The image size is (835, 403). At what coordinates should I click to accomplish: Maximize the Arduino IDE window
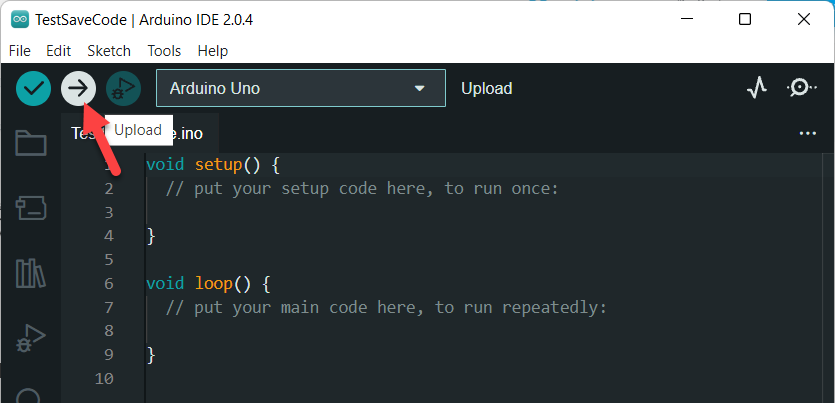pyautogui.click(x=745, y=20)
